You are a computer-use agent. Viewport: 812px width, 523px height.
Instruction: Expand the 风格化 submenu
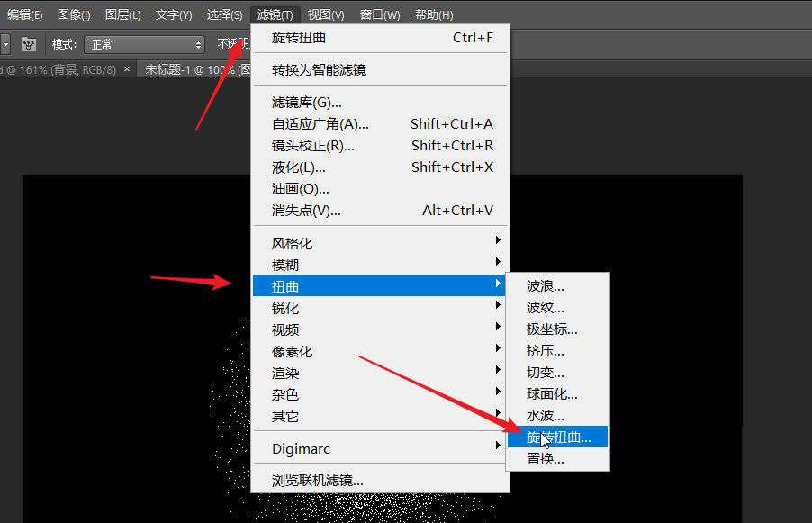pyautogui.click(x=380, y=243)
